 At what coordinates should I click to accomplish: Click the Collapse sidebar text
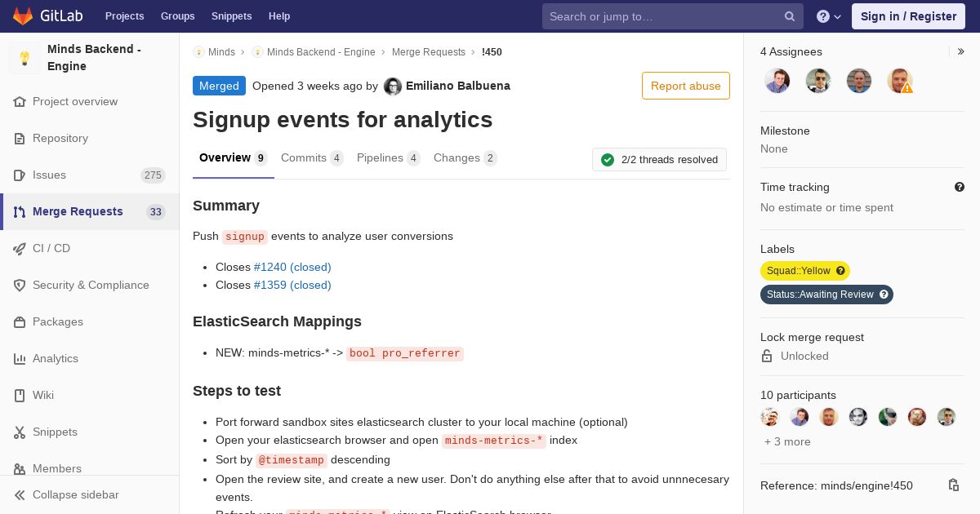(76, 495)
